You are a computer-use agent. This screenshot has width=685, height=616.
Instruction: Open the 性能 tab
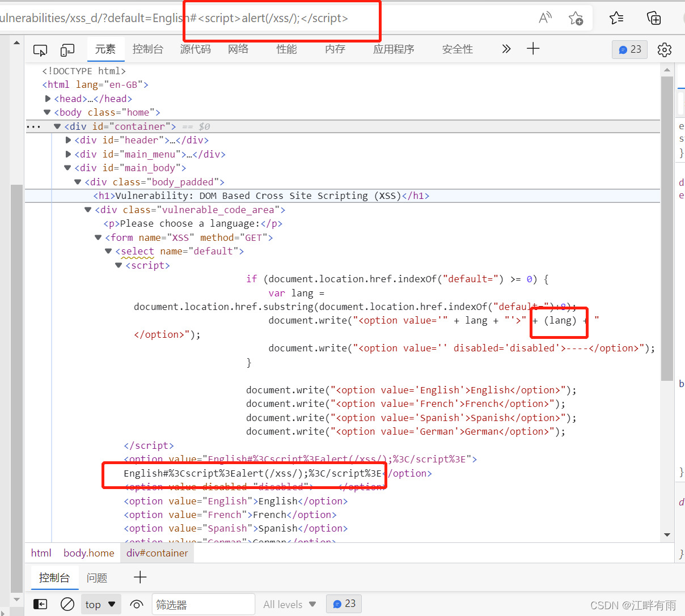point(286,49)
